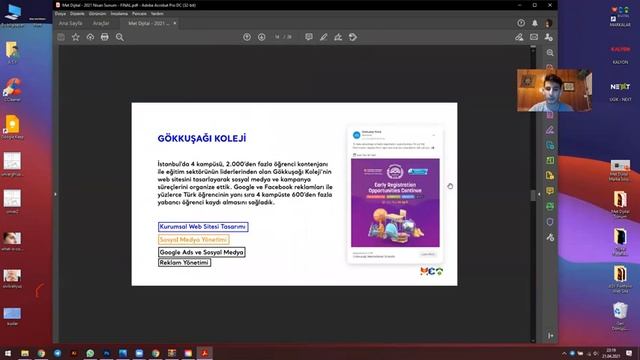Open WhatsApp from the taskbar
Image resolution: width=640 pixels, height=360 pixels.
90,353
